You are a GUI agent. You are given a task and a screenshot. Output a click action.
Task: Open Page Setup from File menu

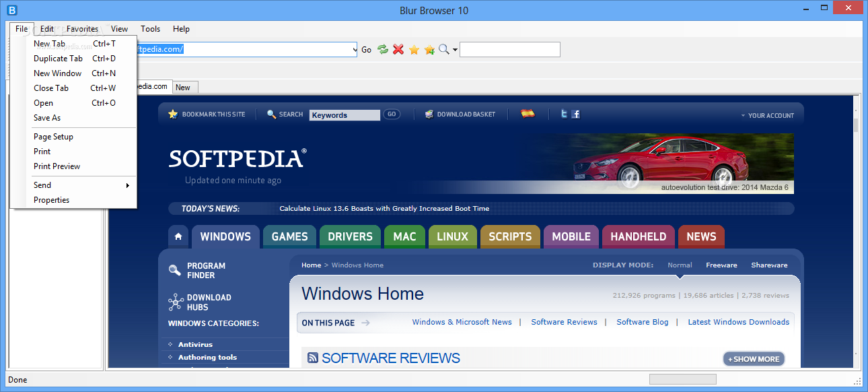click(74, 137)
